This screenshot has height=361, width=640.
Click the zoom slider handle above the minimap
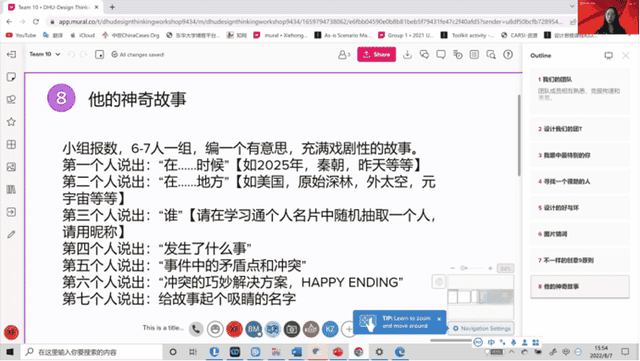(x=464, y=268)
